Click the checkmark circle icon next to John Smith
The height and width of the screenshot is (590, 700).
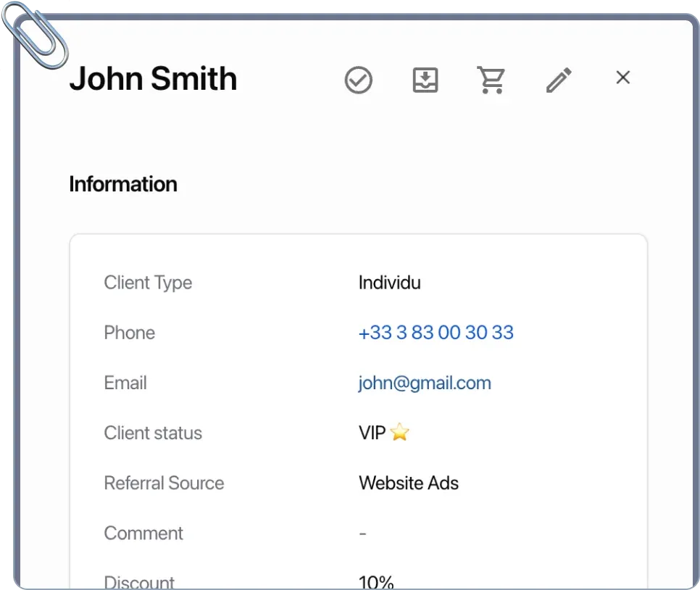tap(359, 80)
